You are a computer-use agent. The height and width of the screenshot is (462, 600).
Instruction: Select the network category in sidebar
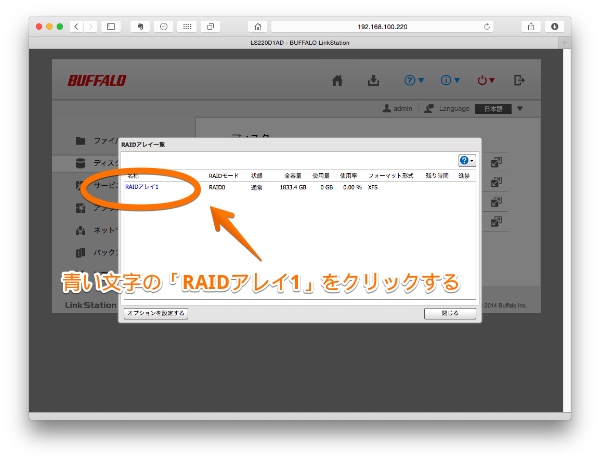click(x=96, y=230)
